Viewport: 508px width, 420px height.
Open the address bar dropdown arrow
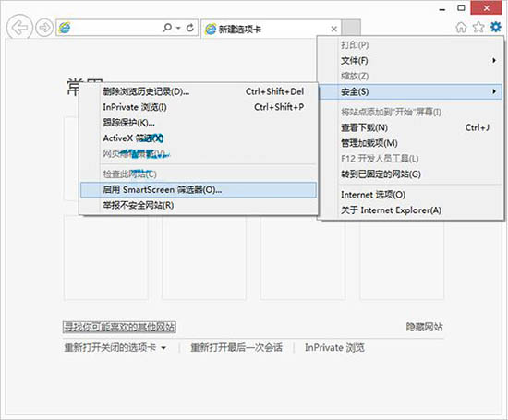[x=178, y=29]
